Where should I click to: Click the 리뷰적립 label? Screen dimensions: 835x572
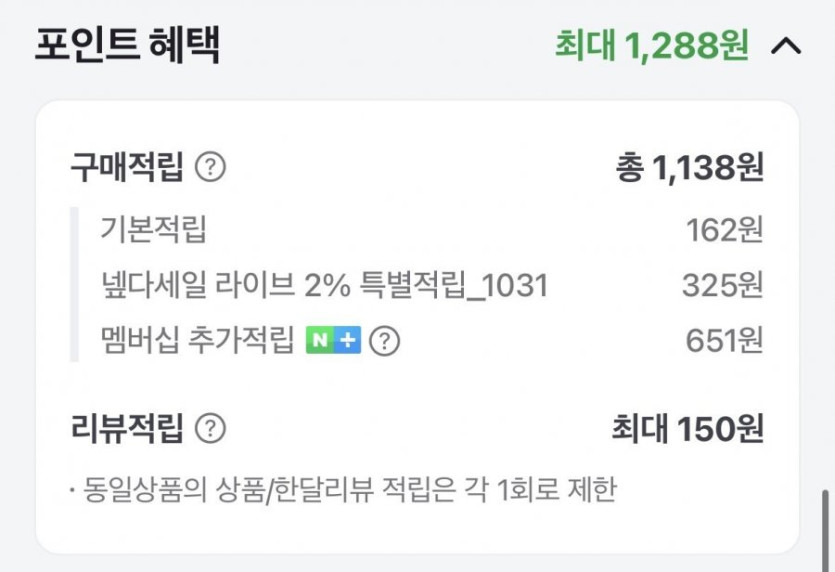127,429
